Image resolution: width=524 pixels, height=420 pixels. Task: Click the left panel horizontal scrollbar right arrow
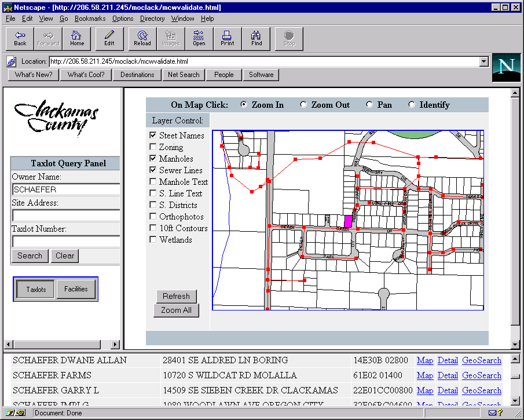point(115,345)
